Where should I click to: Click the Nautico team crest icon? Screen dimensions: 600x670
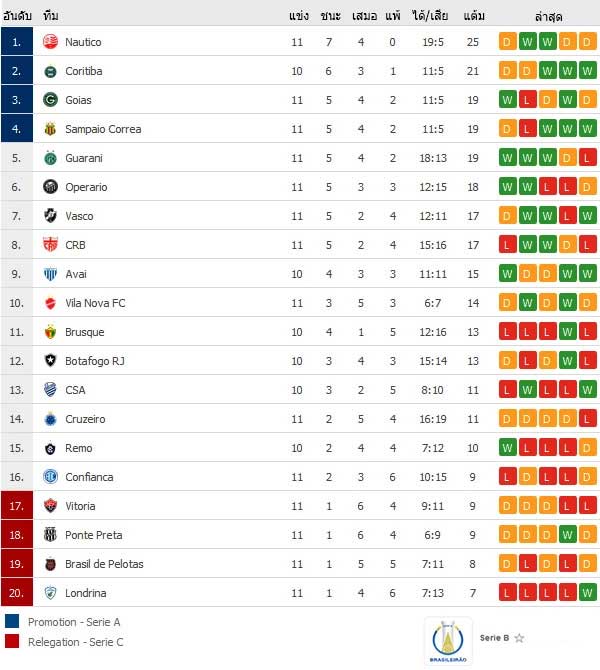50,42
